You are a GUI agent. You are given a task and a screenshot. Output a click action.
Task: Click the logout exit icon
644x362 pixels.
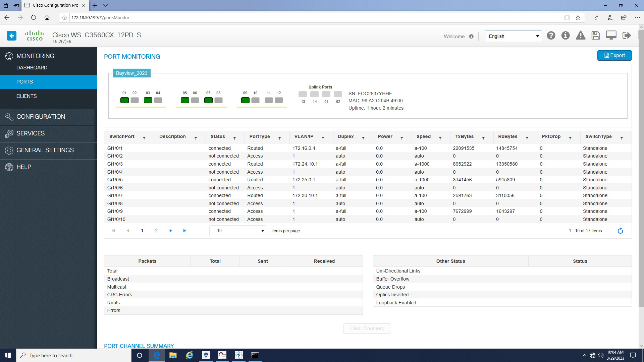tap(627, 36)
